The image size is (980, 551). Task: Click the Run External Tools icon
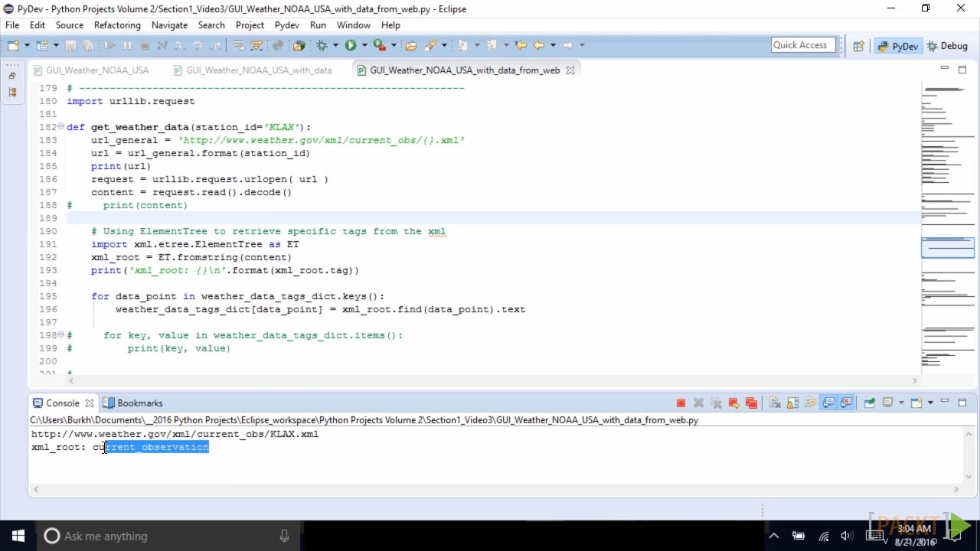381,45
